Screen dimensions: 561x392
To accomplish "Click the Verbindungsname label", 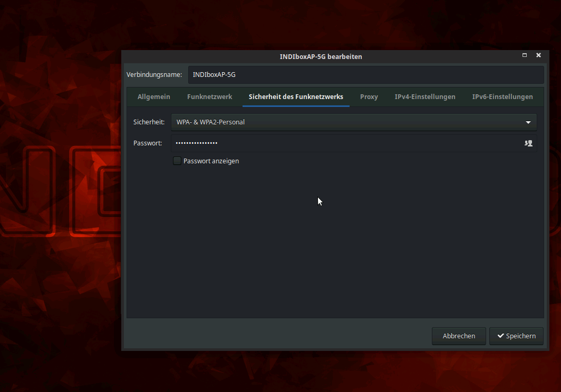I will pos(154,75).
